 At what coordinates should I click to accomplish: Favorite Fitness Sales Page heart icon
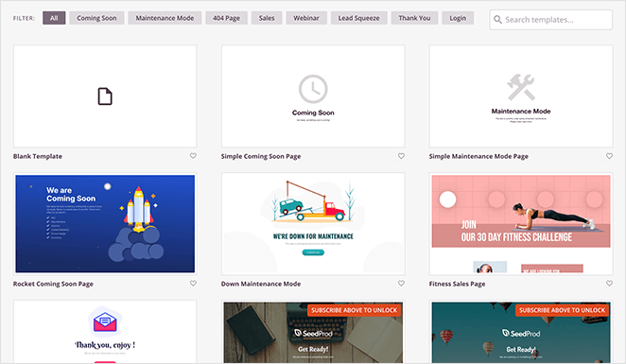(609, 283)
